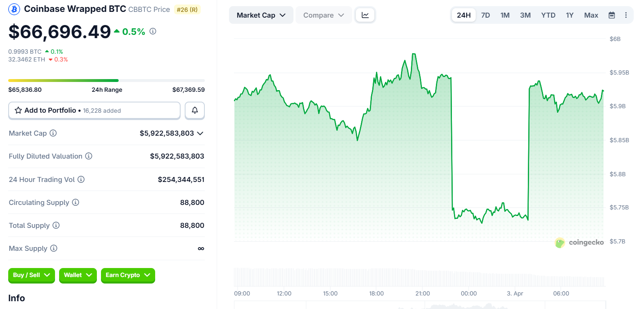
Task: Click the price alert bell icon
Action: pos(195,110)
